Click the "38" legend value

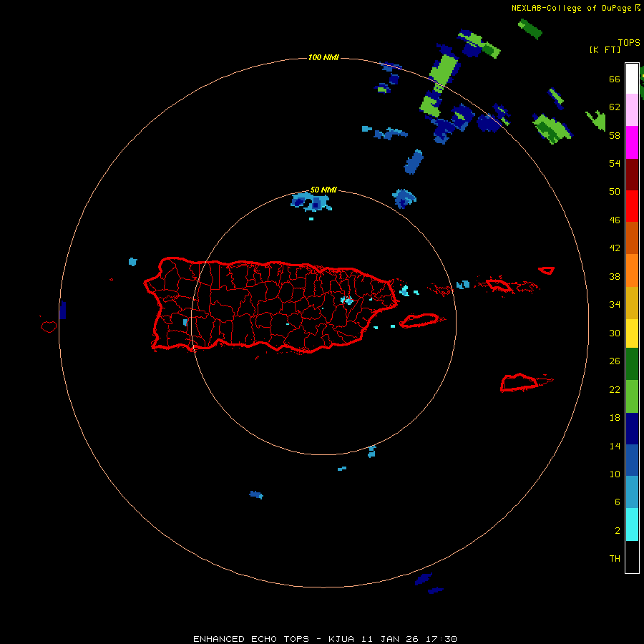[x=615, y=276]
